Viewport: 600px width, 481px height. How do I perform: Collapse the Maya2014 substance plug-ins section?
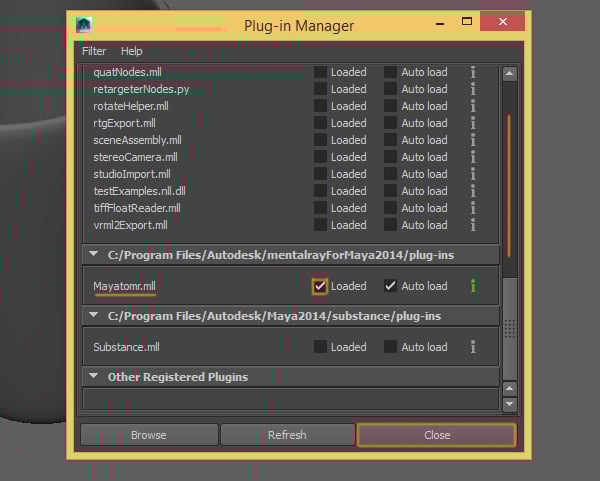(x=93, y=316)
